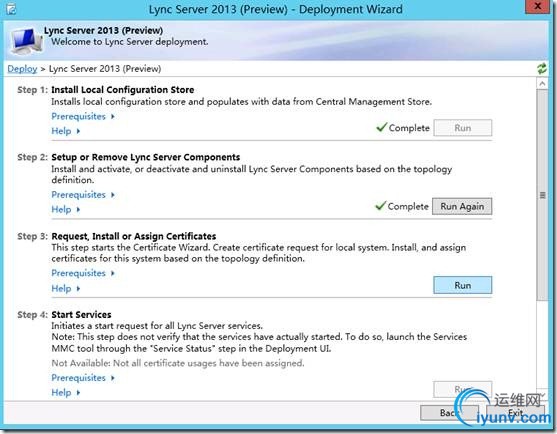This screenshot has width=557, height=434.
Task: Click the Back button
Action: click(x=449, y=413)
